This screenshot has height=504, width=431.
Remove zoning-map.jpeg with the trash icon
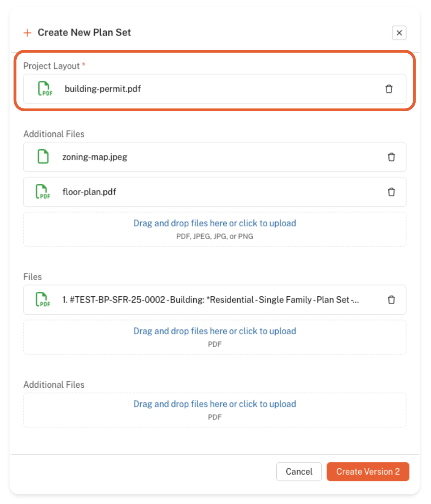(x=391, y=157)
